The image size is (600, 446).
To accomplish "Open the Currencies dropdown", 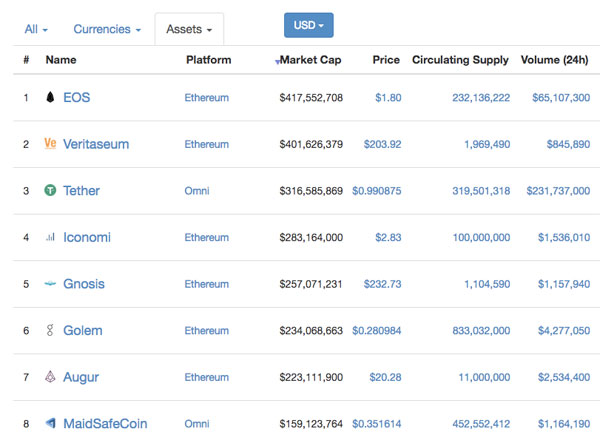I will (107, 29).
